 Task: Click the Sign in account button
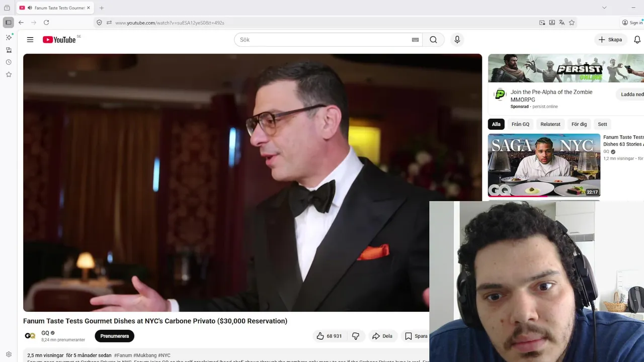click(x=632, y=23)
